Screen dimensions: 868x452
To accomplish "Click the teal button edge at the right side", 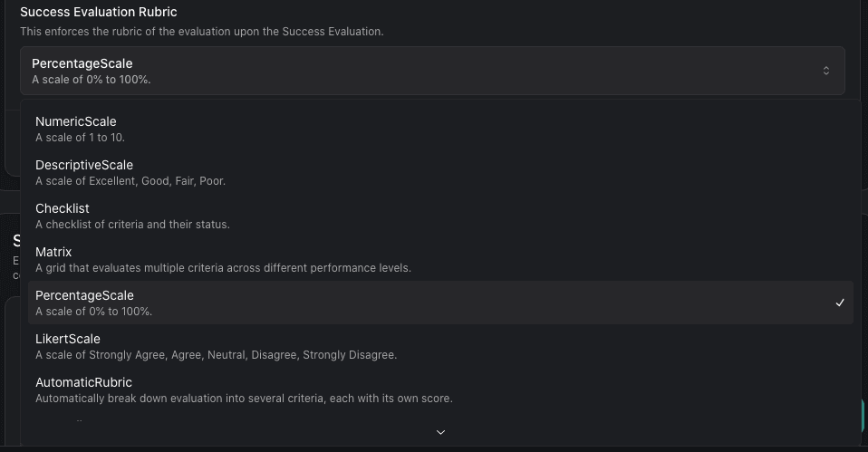I will pyautogui.click(x=863, y=416).
